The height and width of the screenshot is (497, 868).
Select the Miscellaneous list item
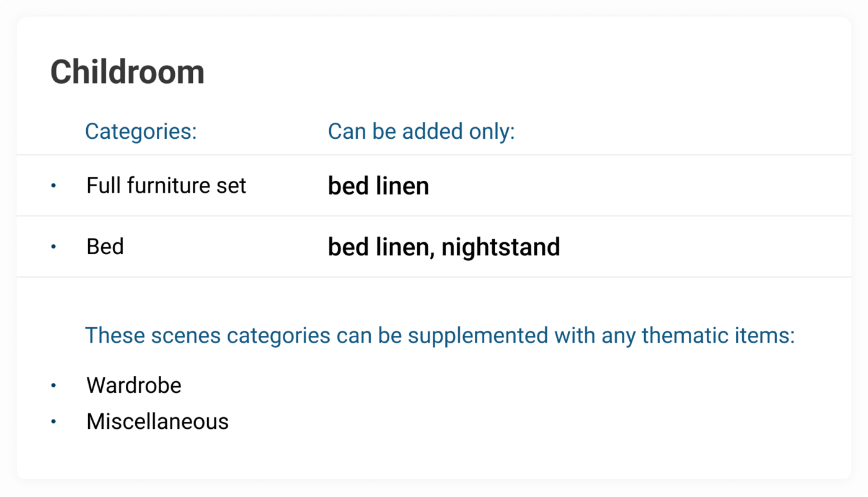(157, 421)
